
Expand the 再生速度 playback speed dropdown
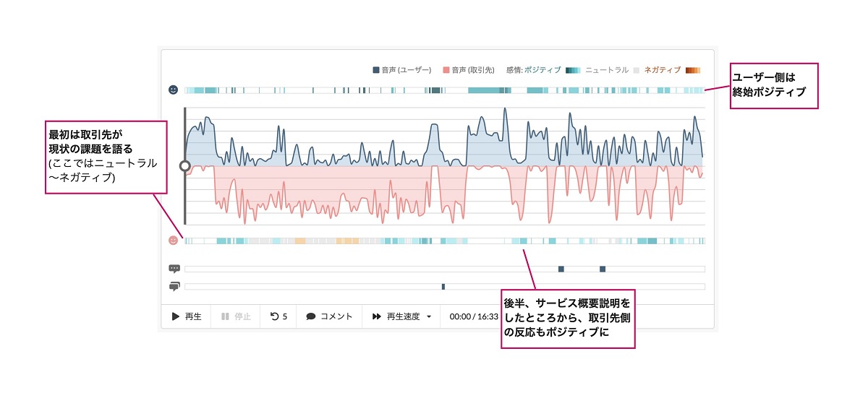click(401, 316)
